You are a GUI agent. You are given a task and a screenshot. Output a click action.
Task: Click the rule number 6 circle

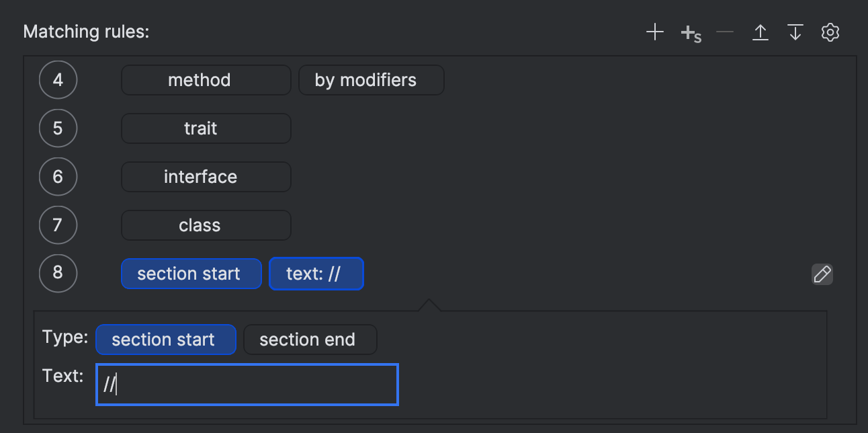pos(58,176)
